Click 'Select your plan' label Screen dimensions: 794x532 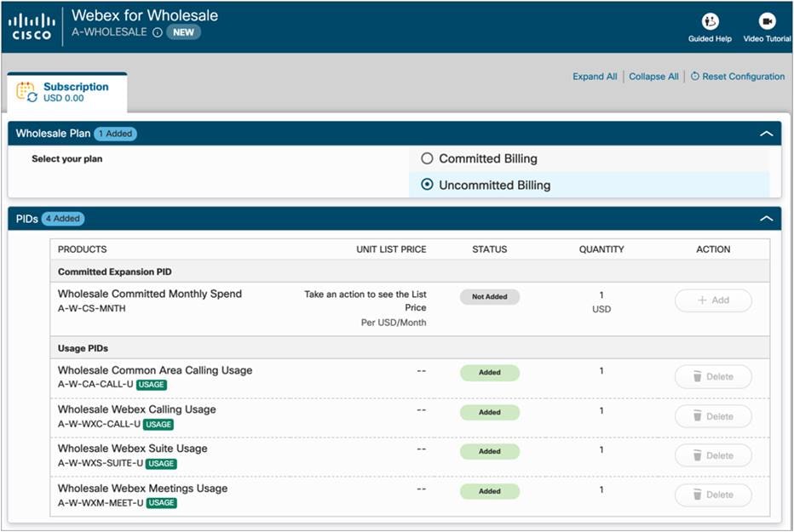coord(66,159)
